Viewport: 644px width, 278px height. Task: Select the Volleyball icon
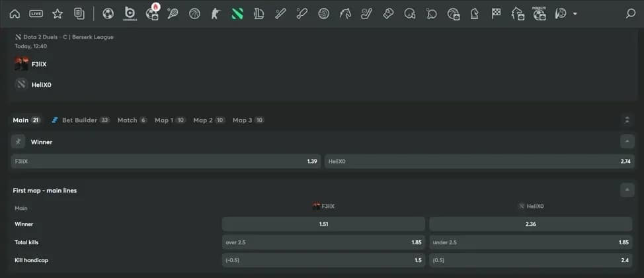(323, 14)
